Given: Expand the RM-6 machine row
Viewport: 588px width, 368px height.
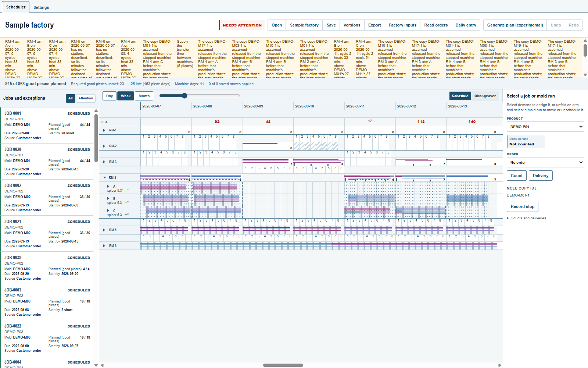Looking at the screenshot, I should click(104, 246).
